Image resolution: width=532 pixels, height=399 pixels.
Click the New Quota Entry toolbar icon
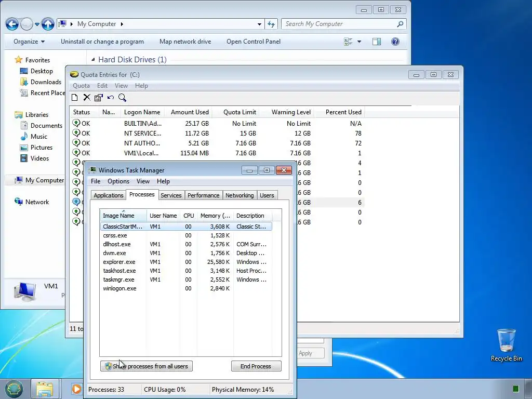pos(75,98)
